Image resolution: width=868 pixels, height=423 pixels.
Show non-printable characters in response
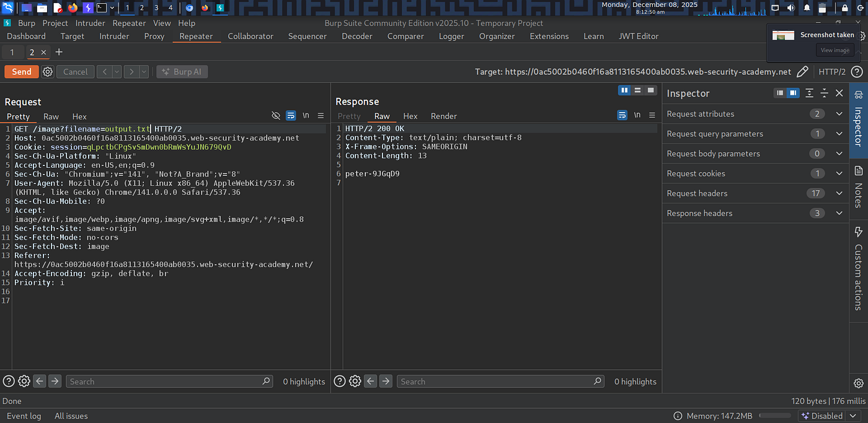(x=637, y=116)
